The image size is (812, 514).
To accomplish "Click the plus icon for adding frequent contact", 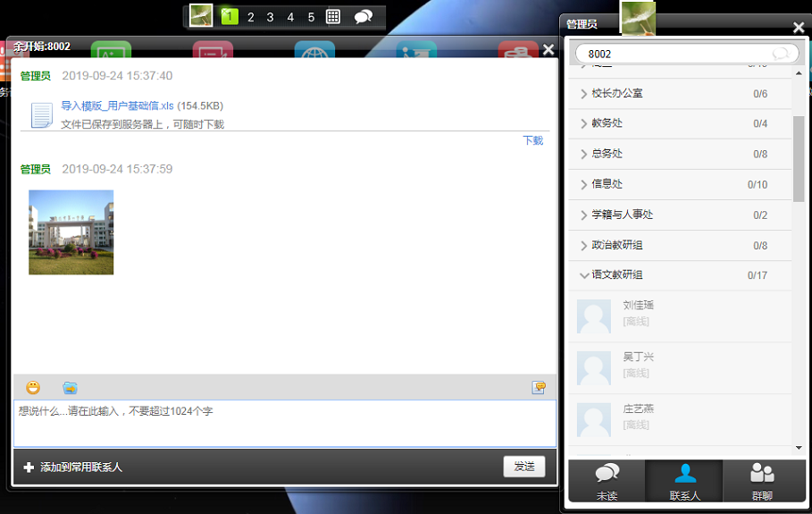I will pyautogui.click(x=29, y=467).
